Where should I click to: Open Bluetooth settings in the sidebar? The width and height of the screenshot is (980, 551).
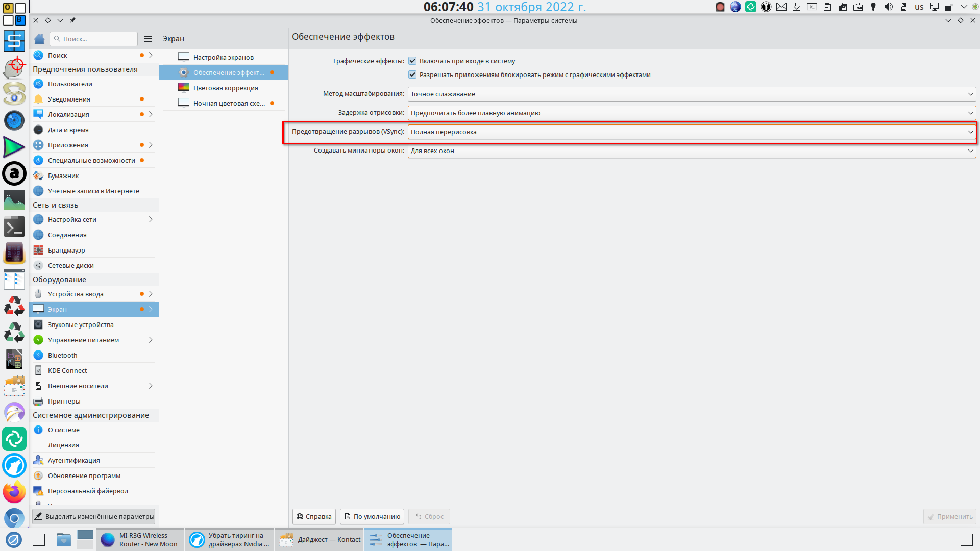62,355
